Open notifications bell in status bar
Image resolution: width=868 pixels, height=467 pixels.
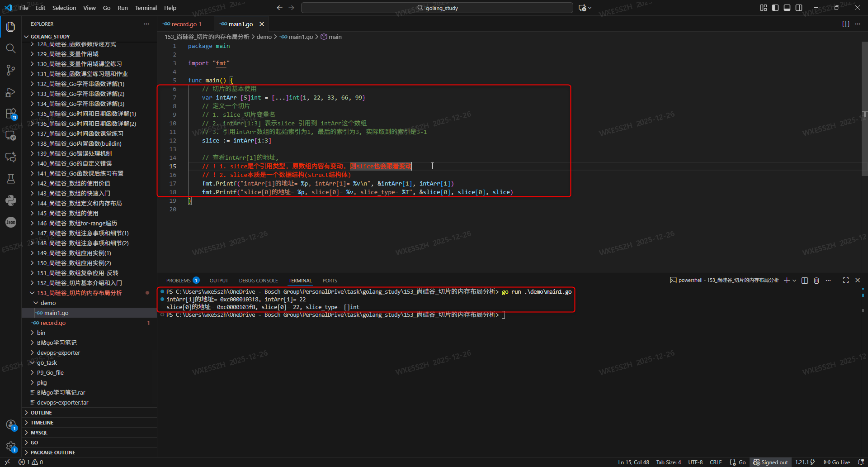(861, 462)
